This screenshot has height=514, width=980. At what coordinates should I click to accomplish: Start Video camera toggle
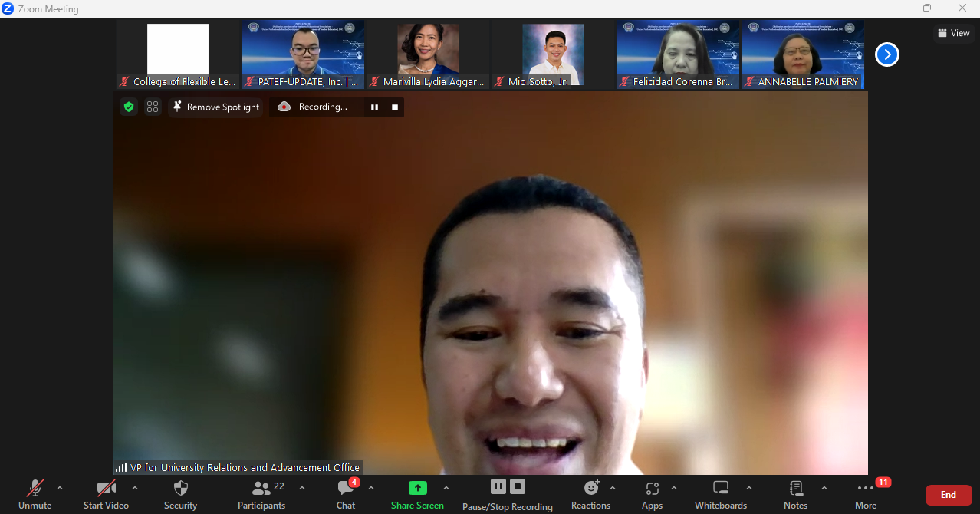click(106, 494)
